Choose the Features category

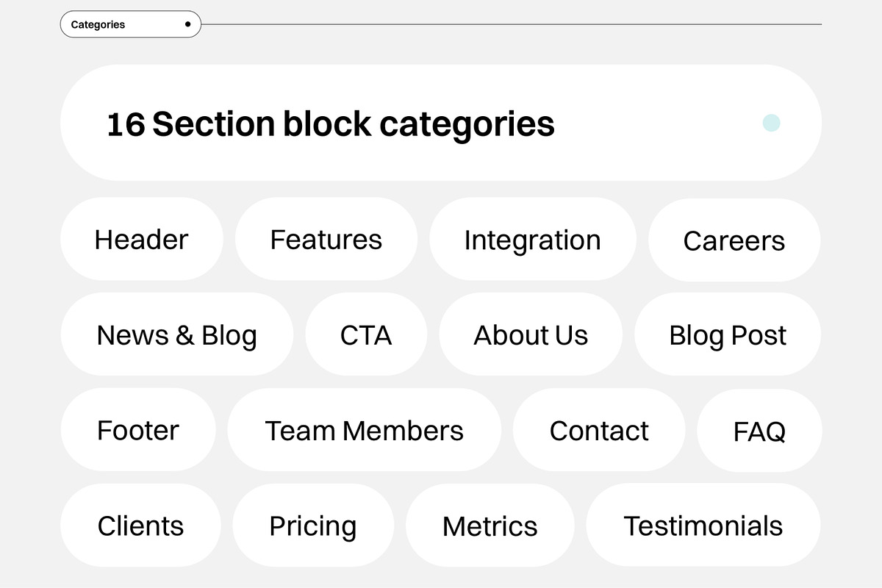(326, 240)
